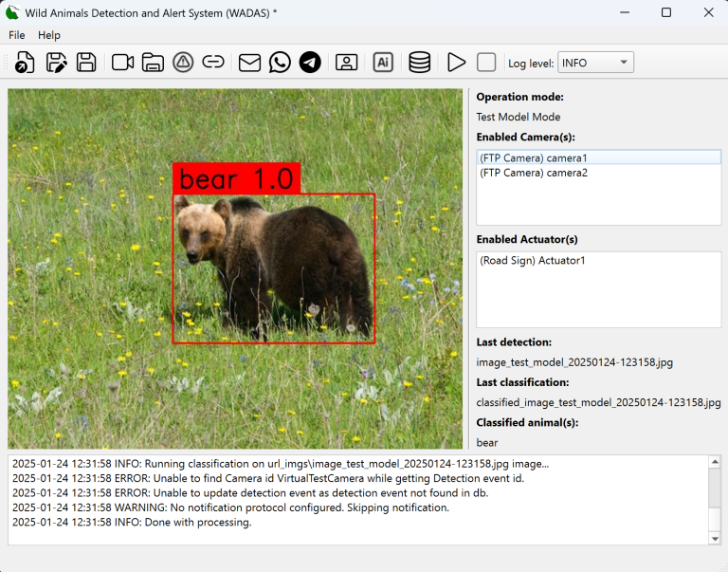
Task: Click the AI model configuration icon
Action: (x=383, y=63)
